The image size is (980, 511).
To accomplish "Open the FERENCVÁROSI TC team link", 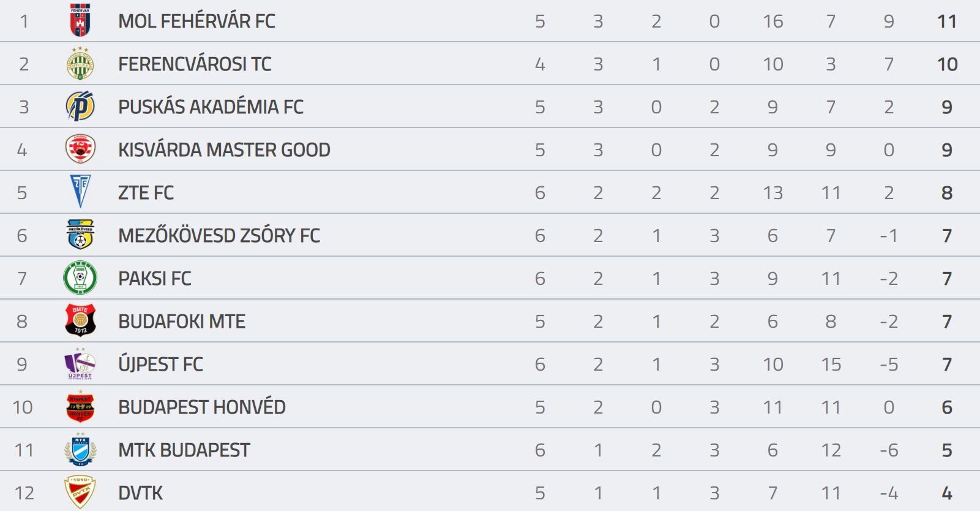I will pyautogui.click(x=195, y=64).
